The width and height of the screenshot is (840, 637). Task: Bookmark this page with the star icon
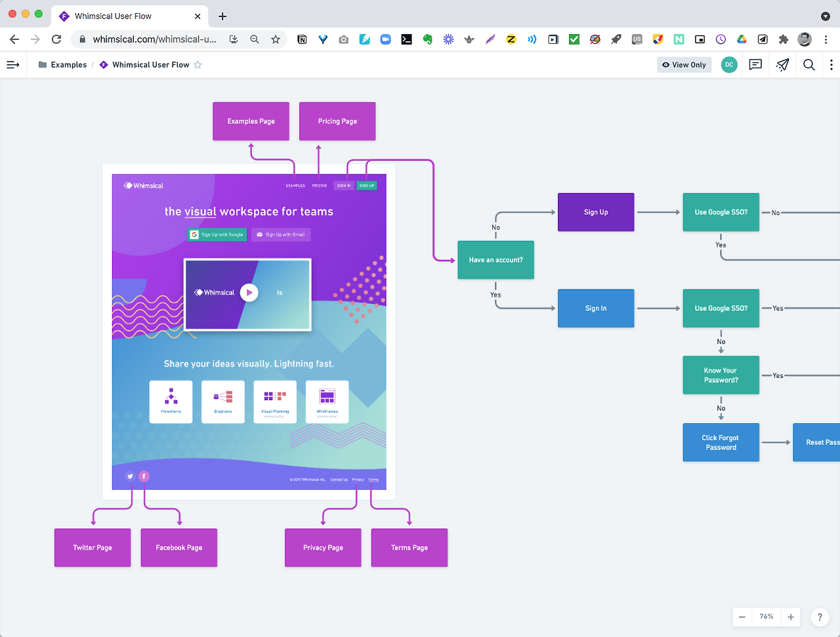[276, 39]
